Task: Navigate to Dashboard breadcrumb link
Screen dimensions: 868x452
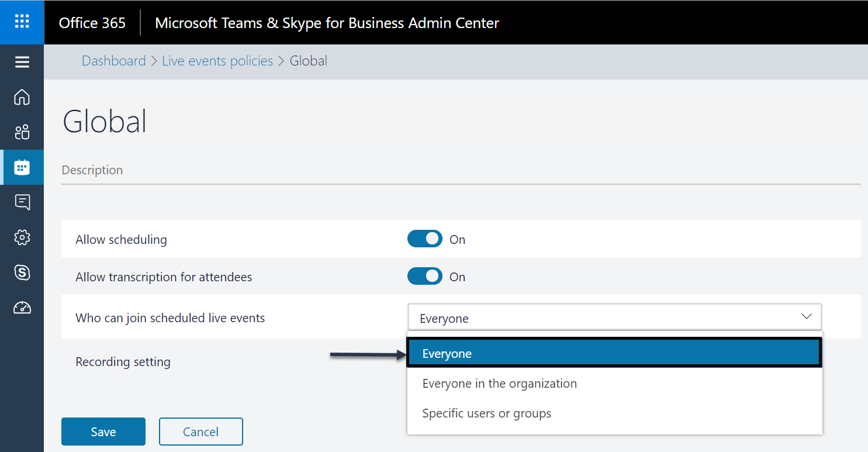Action: (x=113, y=61)
